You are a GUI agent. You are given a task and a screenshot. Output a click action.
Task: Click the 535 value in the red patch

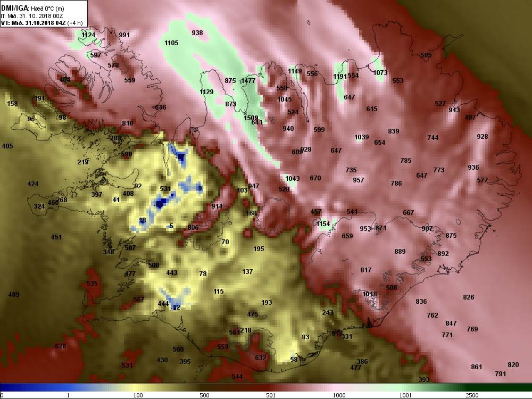coord(92,284)
